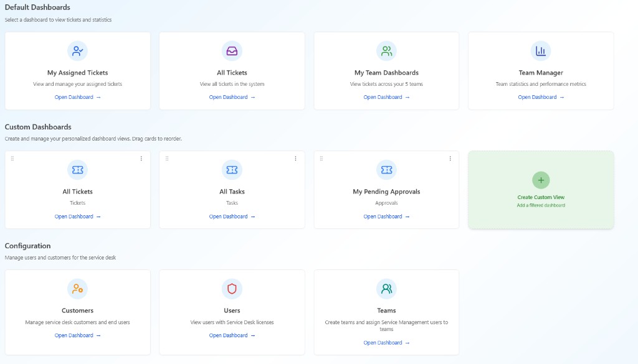The width and height of the screenshot is (638, 364).
Task: Select the Team Manager bar chart icon
Action: click(x=541, y=50)
